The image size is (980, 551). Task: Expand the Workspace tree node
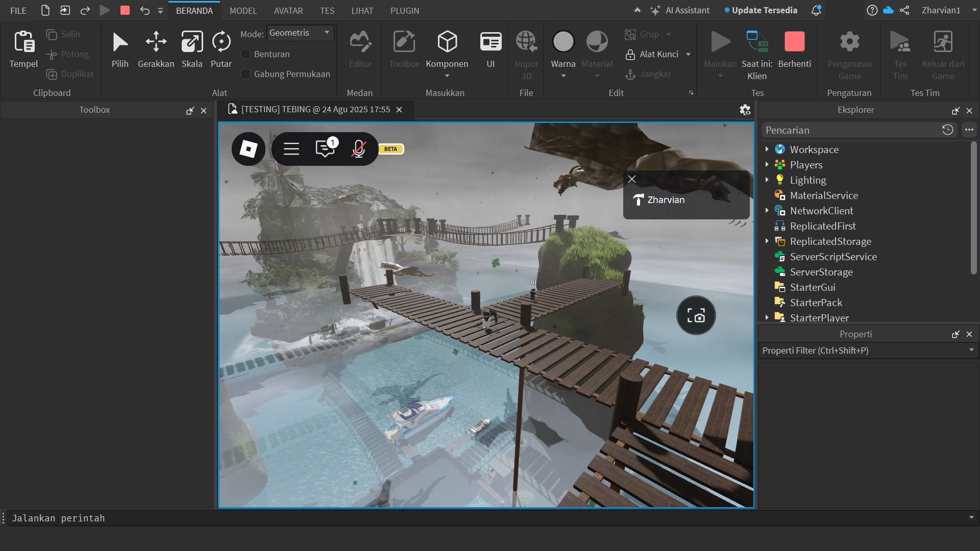(x=767, y=149)
